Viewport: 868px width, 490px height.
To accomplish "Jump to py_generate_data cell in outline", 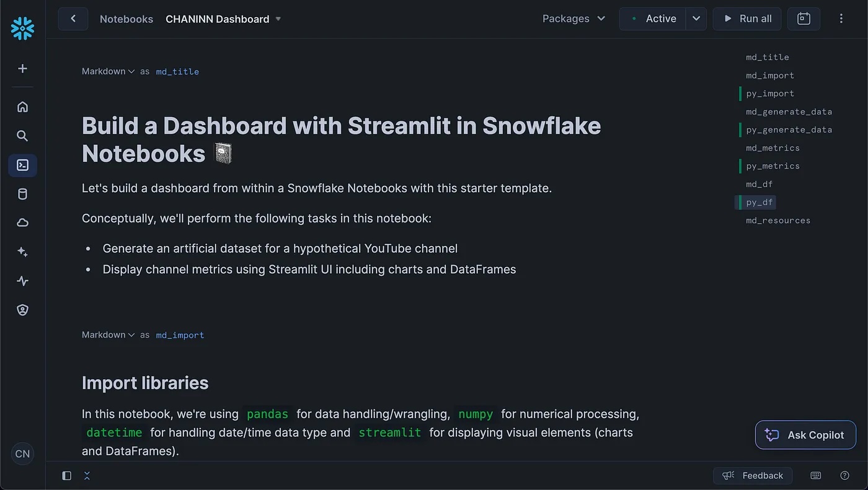I will 789,129.
